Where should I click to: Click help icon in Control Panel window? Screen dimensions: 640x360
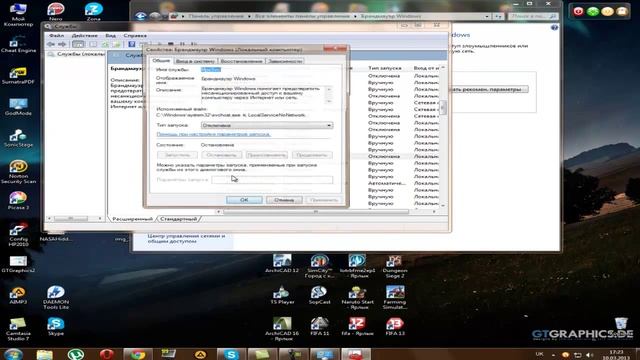(554, 27)
